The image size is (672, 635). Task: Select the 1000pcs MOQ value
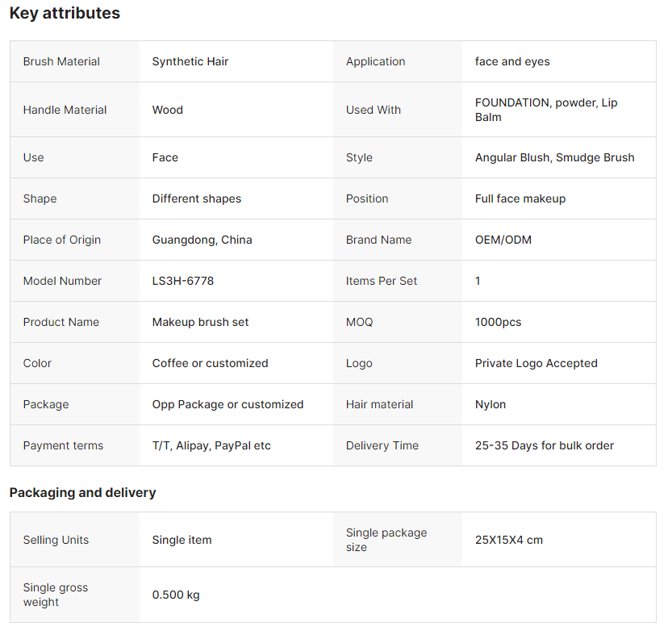498,322
